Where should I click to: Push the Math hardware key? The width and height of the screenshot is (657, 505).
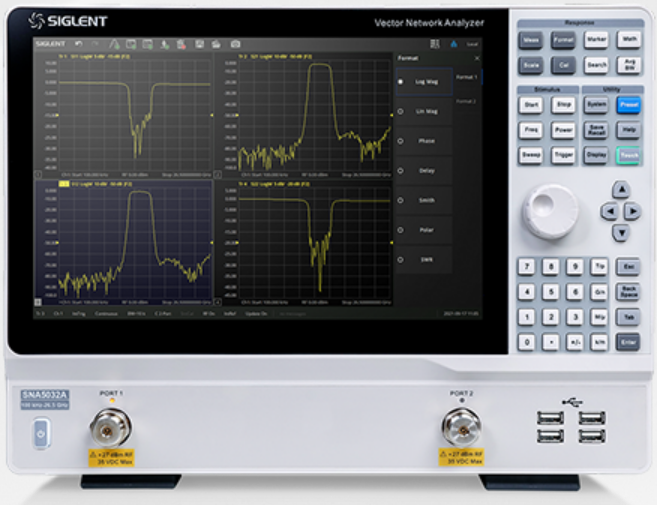pos(629,39)
